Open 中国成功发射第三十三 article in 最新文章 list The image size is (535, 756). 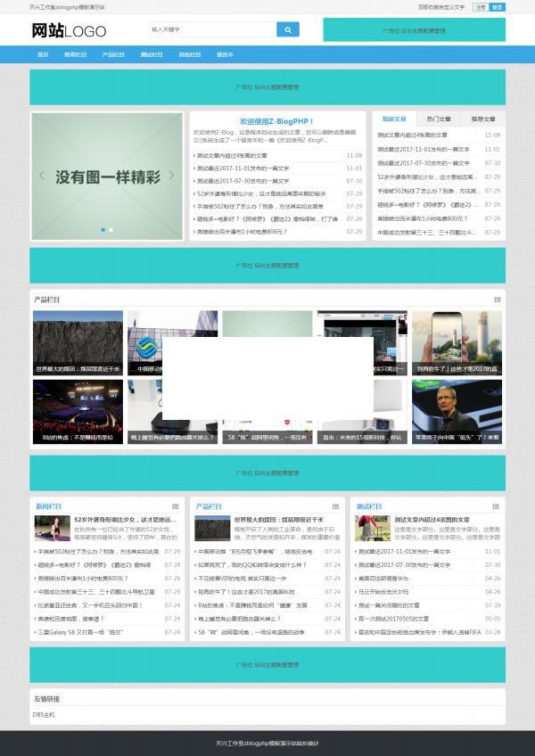(427, 233)
